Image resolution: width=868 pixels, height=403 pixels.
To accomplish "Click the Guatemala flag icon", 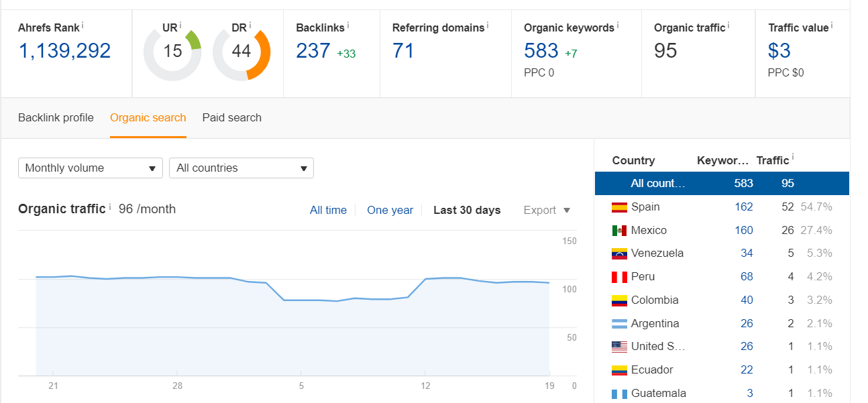I will pos(619,394).
